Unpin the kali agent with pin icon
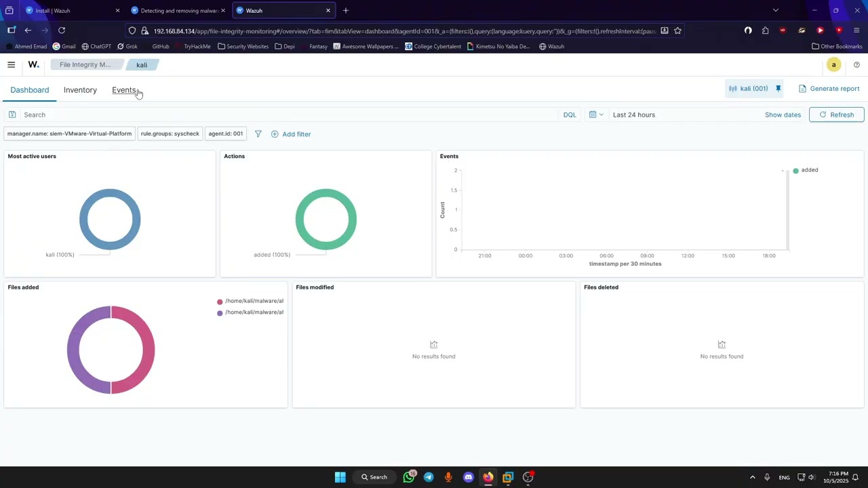 (x=778, y=89)
